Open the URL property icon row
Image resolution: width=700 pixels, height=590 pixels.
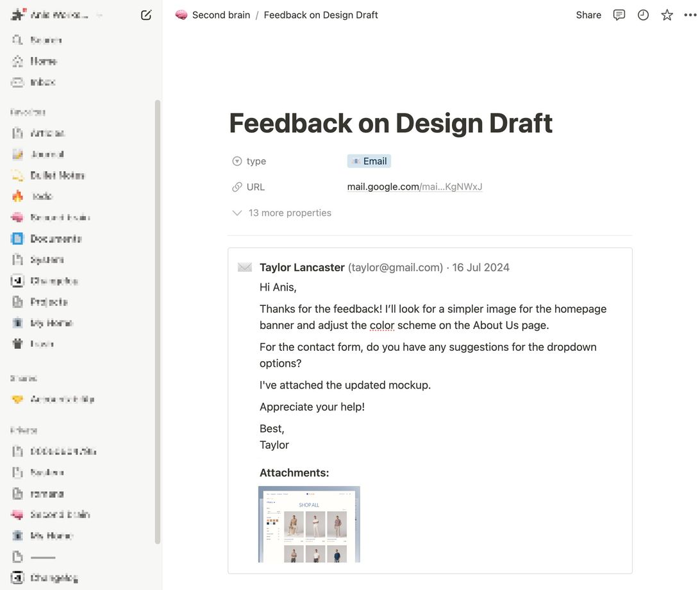coord(237,187)
